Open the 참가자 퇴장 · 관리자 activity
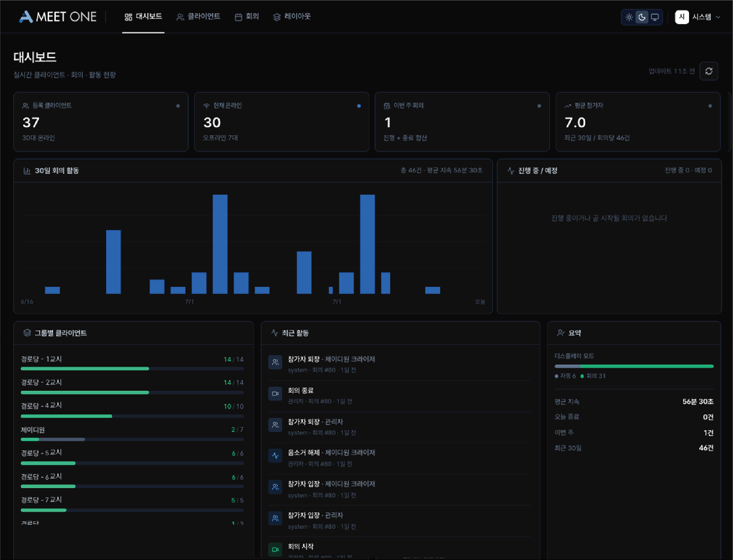 coord(399,427)
